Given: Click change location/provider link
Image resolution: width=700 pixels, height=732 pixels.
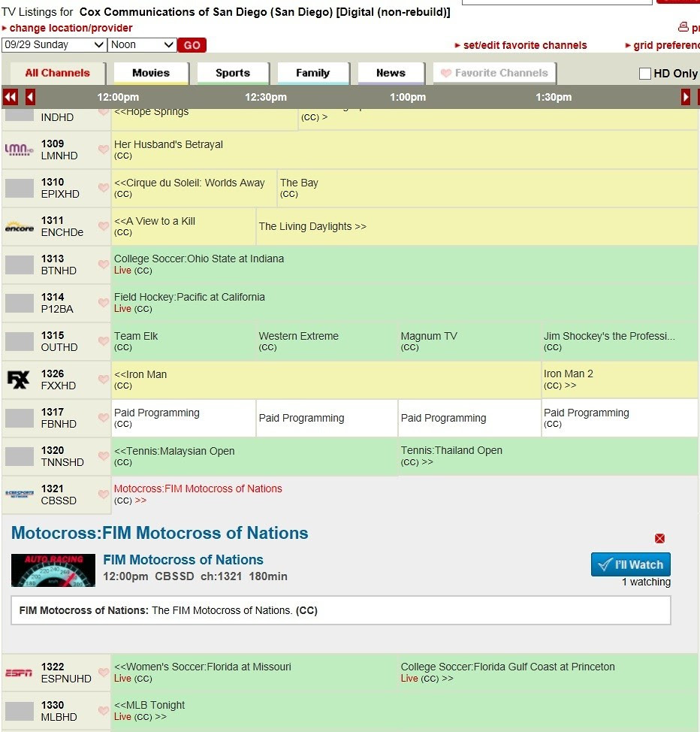Looking at the screenshot, I should (71, 28).
